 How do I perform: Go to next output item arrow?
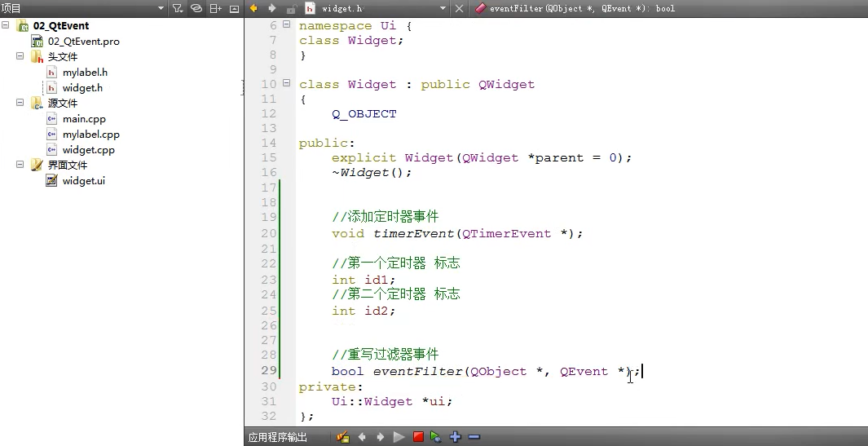381,437
